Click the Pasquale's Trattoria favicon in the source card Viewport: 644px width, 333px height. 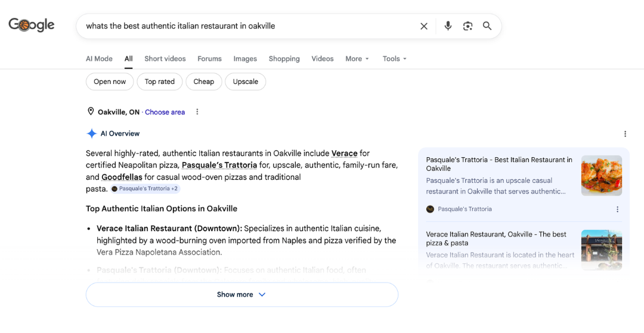pyautogui.click(x=430, y=209)
